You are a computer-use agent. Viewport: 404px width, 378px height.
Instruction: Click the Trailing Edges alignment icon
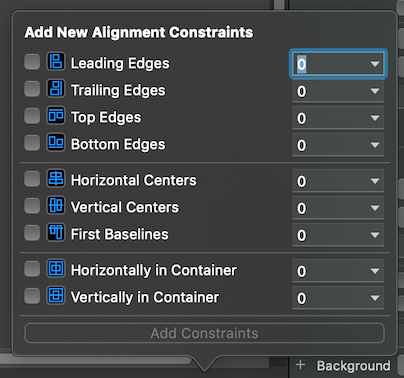56,89
